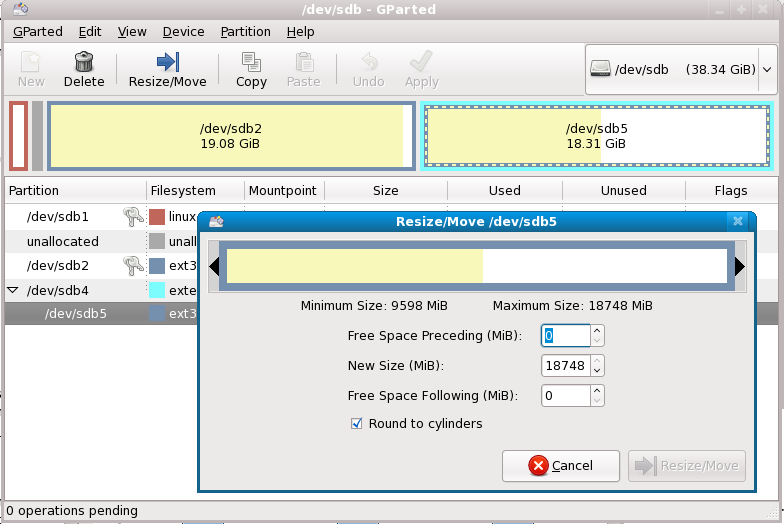Click the Paste clipboard icon
This screenshot has height=524, width=784.
(x=304, y=62)
